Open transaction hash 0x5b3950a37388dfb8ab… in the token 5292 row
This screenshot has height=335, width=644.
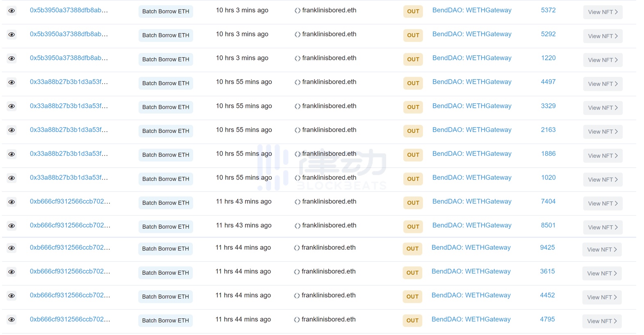69,34
